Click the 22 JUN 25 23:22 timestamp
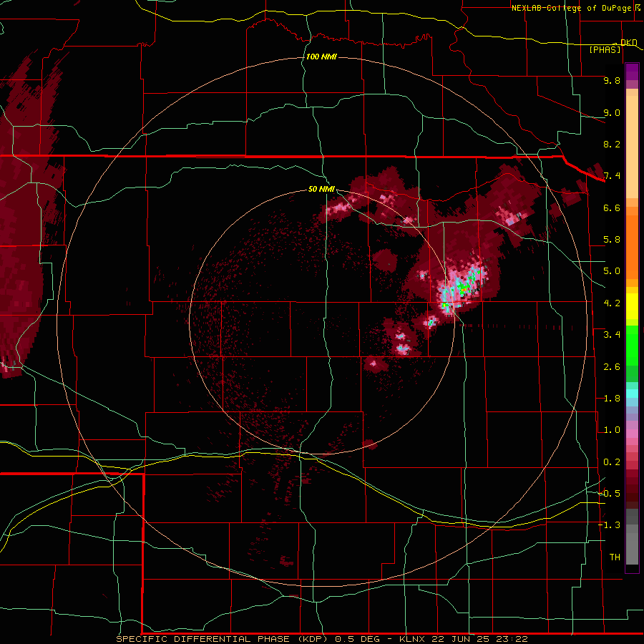644x644 pixels. (x=479, y=639)
